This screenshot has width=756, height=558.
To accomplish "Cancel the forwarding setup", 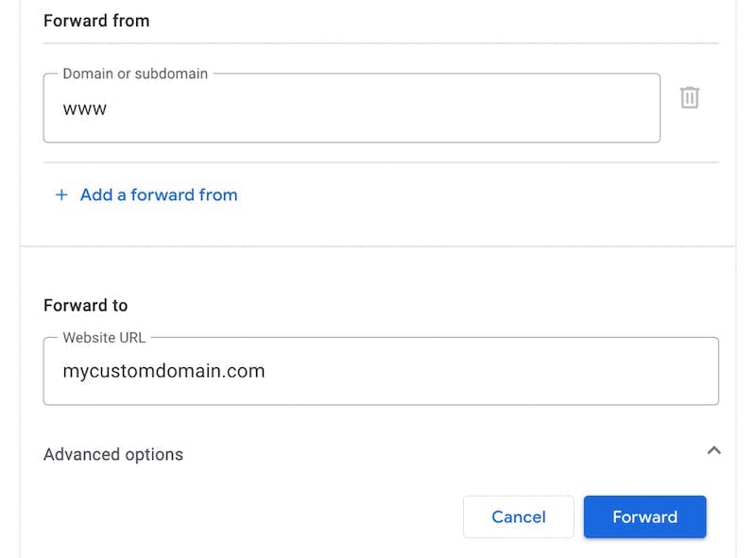I will click(x=518, y=516).
